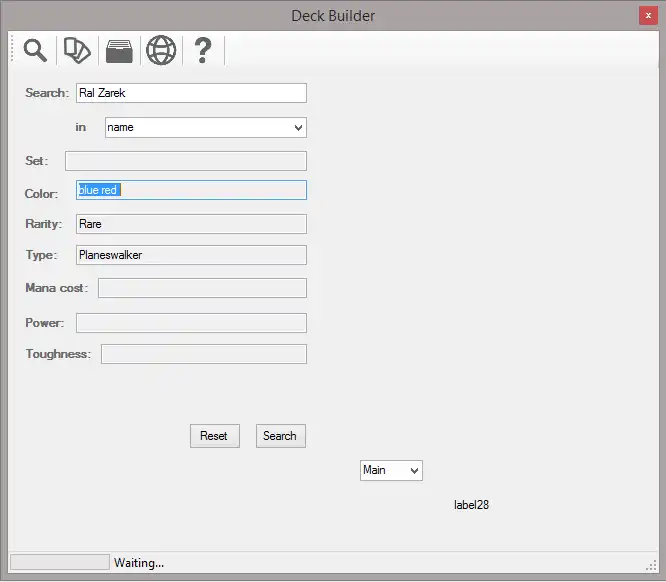Click the Search button

(x=280, y=436)
